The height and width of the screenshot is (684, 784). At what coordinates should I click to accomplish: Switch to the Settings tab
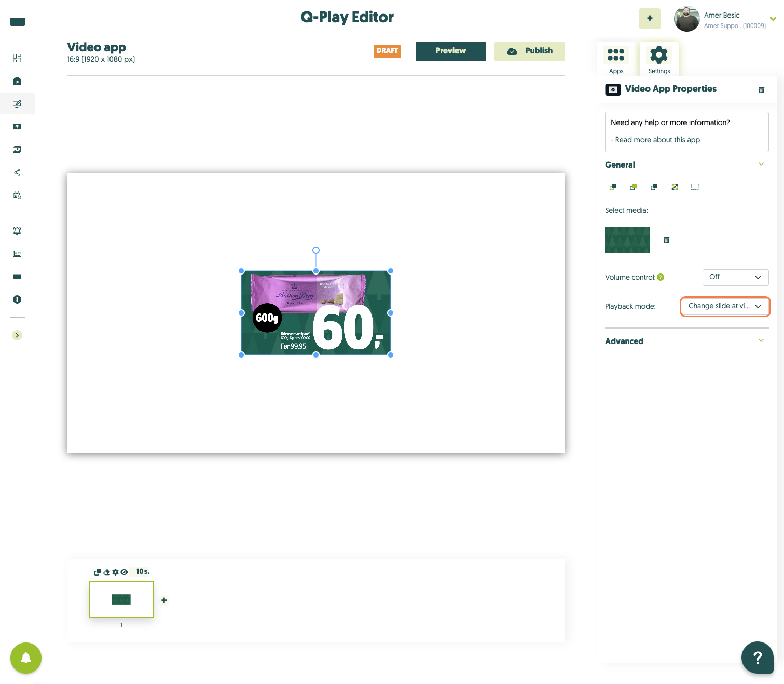click(659, 59)
